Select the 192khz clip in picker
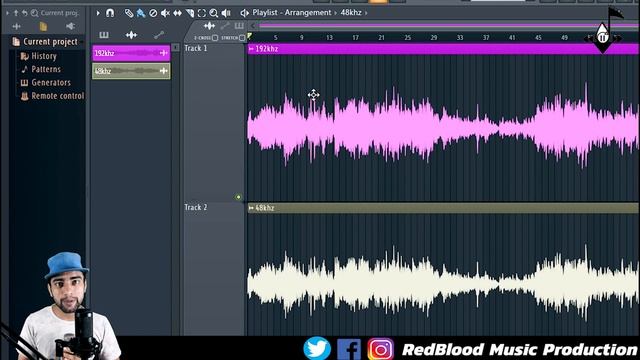The image size is (640, 360). click(131, 53)
